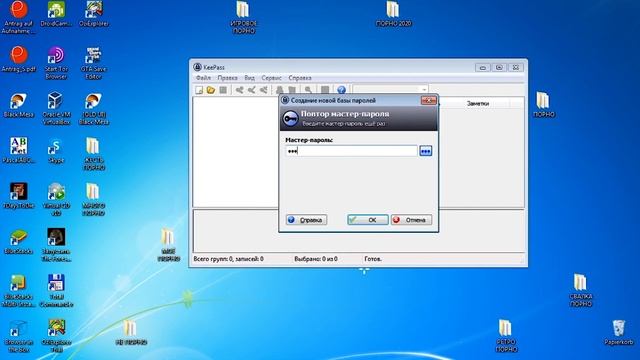Screen dimensions: 640x360
Task: Select the 7DaysToDie desktop icon
Action: coord(19,196)
